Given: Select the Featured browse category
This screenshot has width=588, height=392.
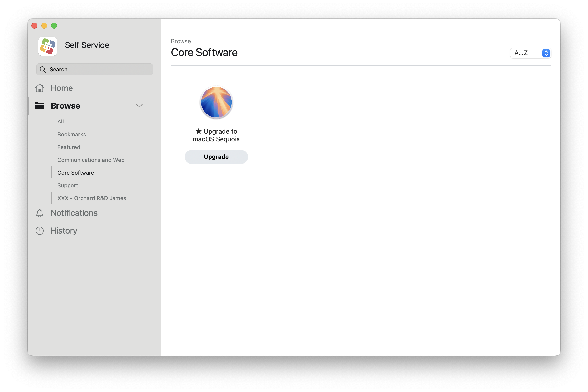Looking at the screenshot, I should pyautogui.click(x=69, y=147).
